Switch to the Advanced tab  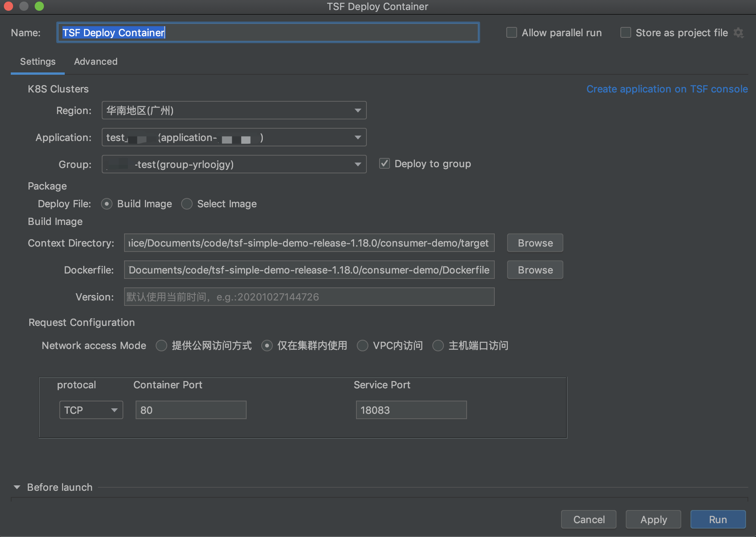96,62
